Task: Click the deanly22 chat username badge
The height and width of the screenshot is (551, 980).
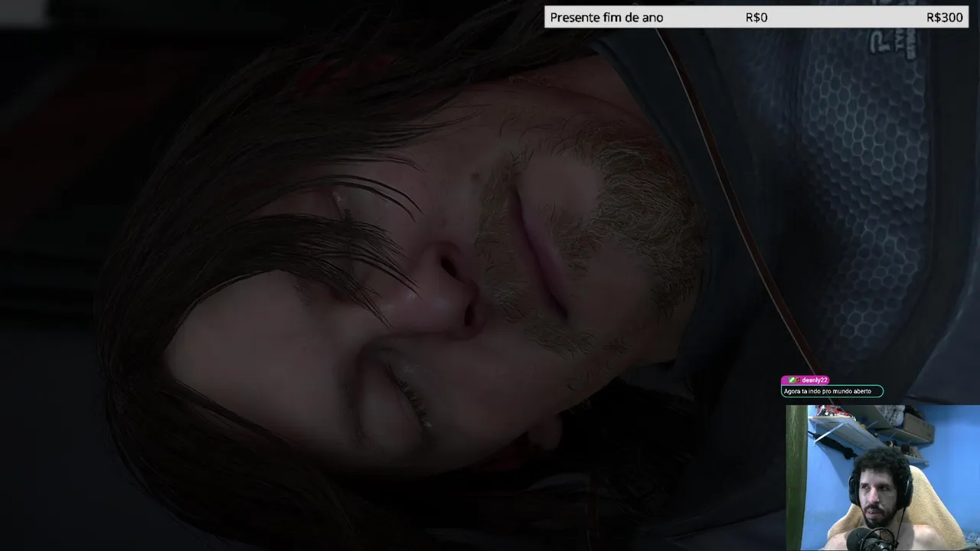Action: [805, 380]
